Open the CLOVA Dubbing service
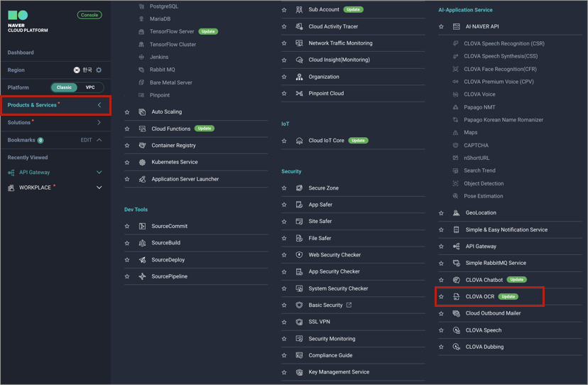 click(x=484, y=347)
